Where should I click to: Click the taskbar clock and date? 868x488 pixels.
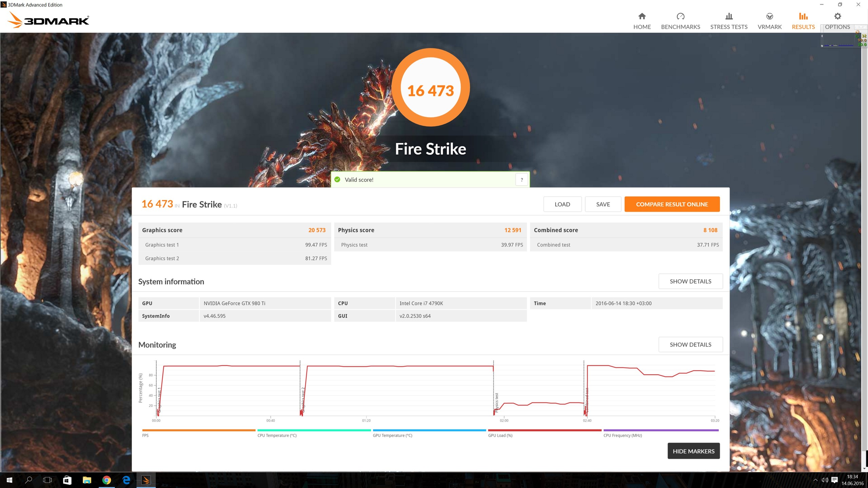point(852,480)
